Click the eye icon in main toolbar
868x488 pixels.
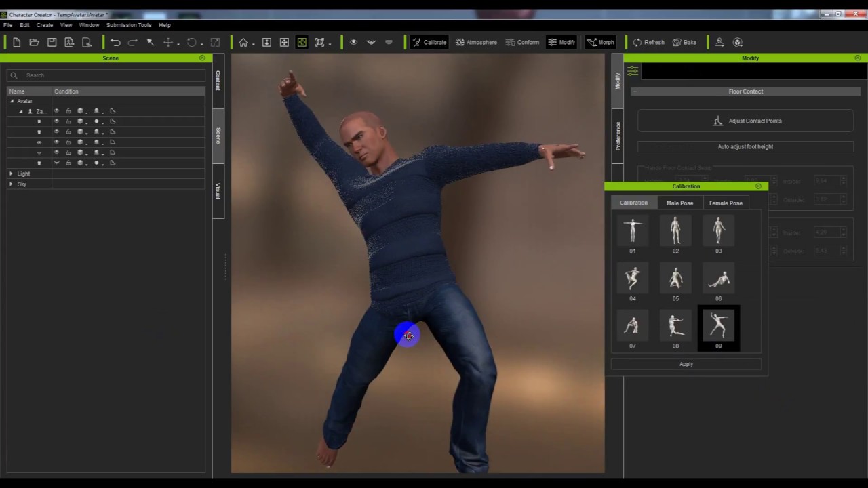click(x=353, y=42)
